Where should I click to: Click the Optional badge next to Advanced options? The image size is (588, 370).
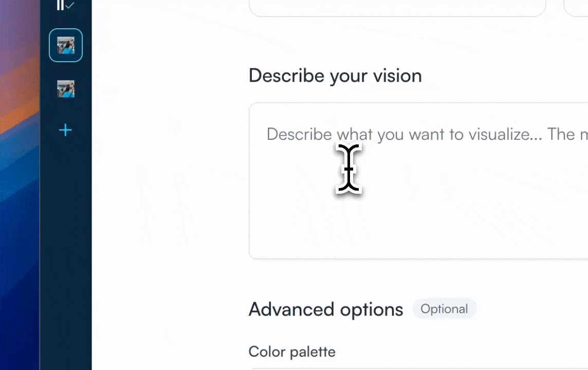pyautogui.click(x=444, y=309)
